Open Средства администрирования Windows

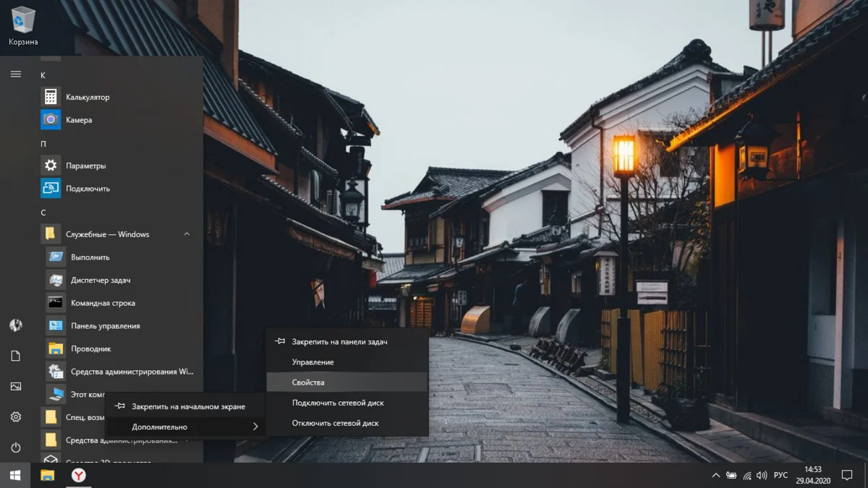(x=119, y=372)
